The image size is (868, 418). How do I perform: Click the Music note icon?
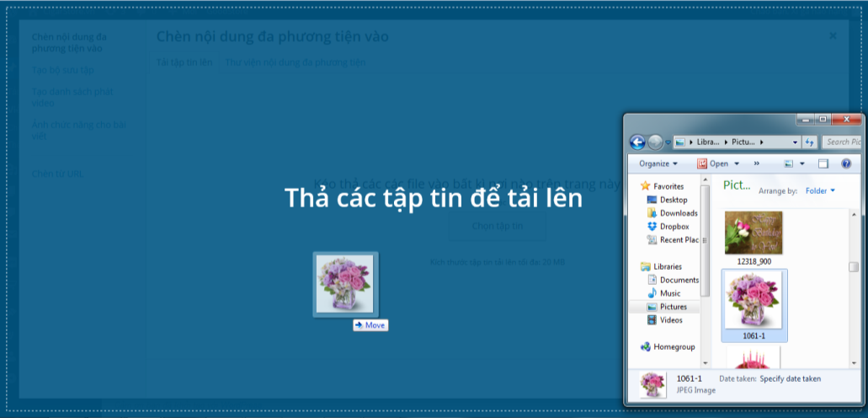click(x=652, y=293)
